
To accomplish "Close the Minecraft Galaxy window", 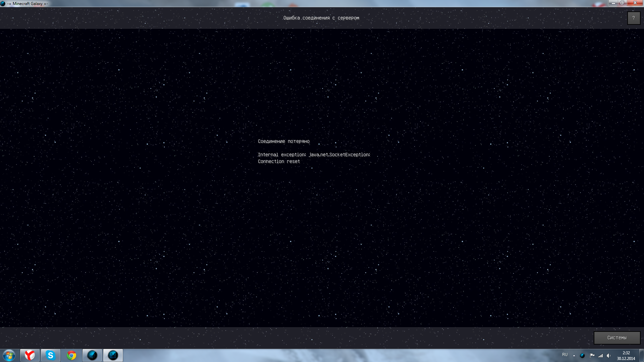I will (x=635, y=3).
